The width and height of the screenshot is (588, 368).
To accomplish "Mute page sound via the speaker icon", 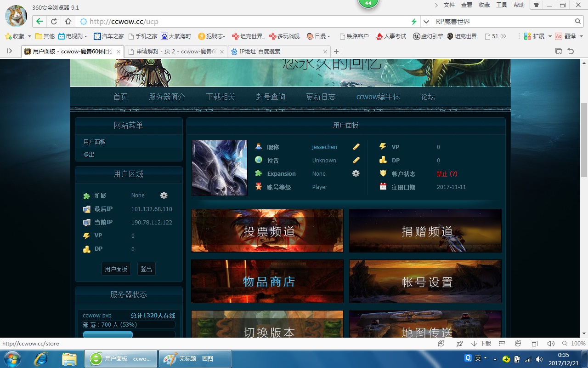I will [x=550, y=343].
